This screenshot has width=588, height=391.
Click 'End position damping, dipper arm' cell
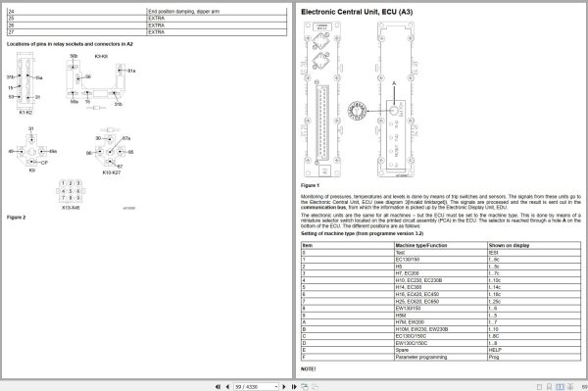tap(217, 12)
